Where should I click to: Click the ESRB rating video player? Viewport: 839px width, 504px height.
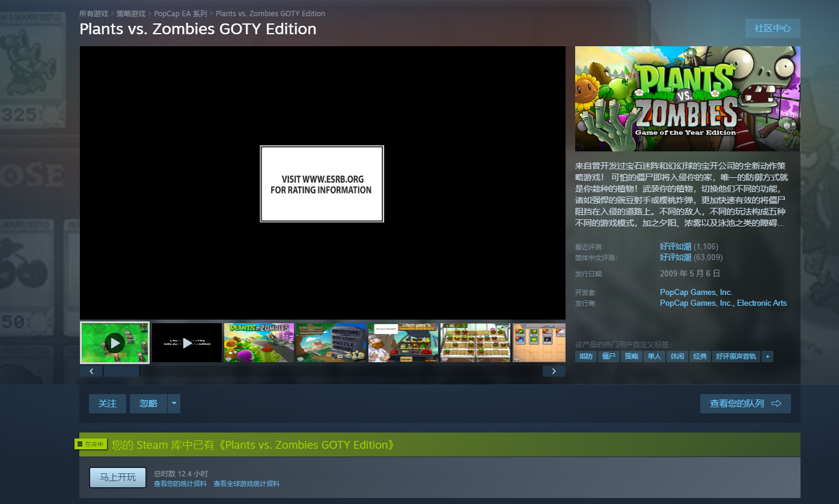[323, 183]
